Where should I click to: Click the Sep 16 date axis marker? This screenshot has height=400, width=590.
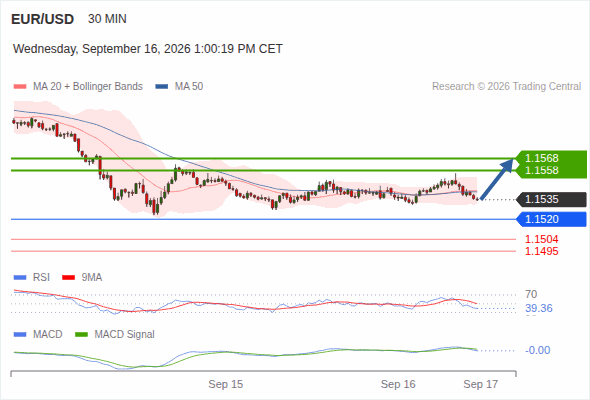[x=398, y=384]
